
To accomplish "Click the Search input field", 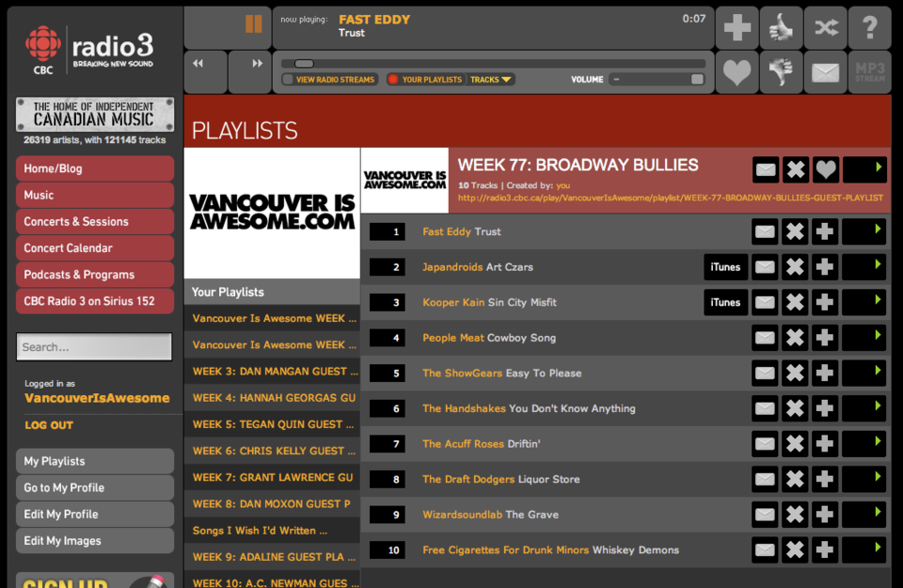I will 94,347.
